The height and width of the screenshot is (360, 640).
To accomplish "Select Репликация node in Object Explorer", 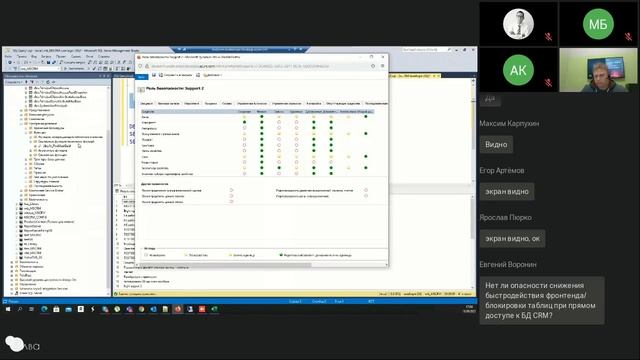I will tap(28, 271).
